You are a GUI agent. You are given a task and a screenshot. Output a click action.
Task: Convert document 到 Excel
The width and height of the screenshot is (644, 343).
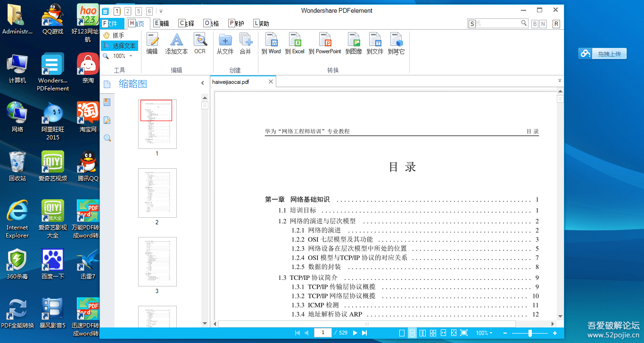click(x=295, y=44)
